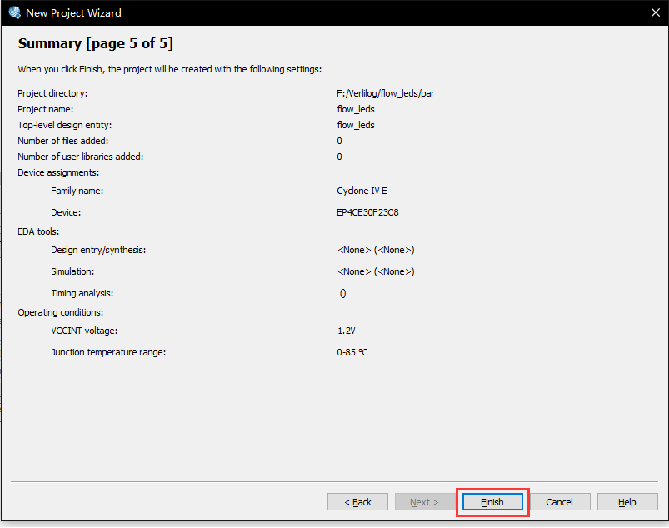Click the Design entry/synthesis None value
This screenshot has height=528, width=669.
point(375,250)
